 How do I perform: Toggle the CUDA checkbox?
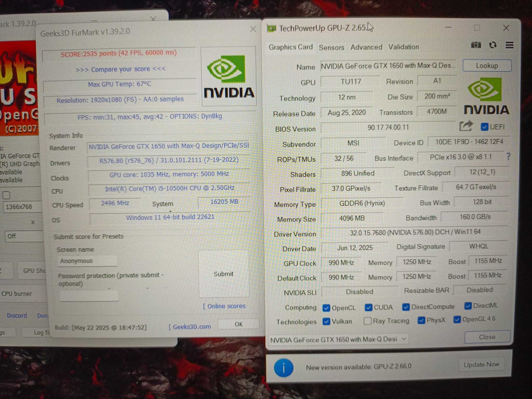click(368, 307)
